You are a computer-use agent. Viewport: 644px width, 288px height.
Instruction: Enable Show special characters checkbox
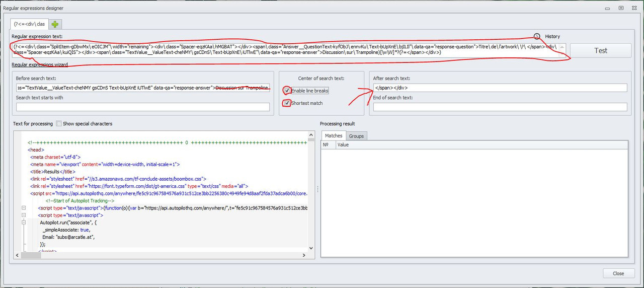[59, 123]
